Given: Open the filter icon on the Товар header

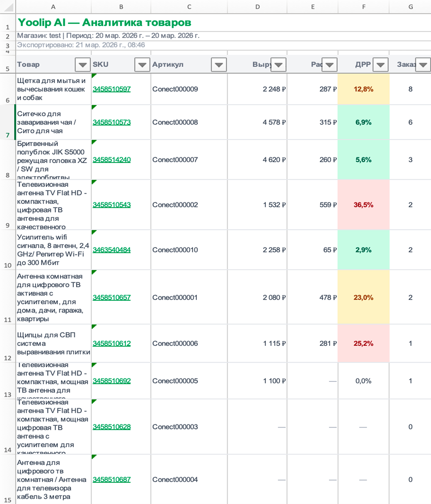Looking at the screenshot, I should (82, 65).
